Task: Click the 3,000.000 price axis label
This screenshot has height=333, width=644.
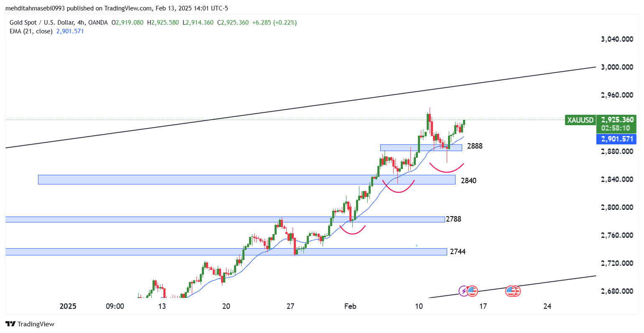Action: click(x=617, y=67)
